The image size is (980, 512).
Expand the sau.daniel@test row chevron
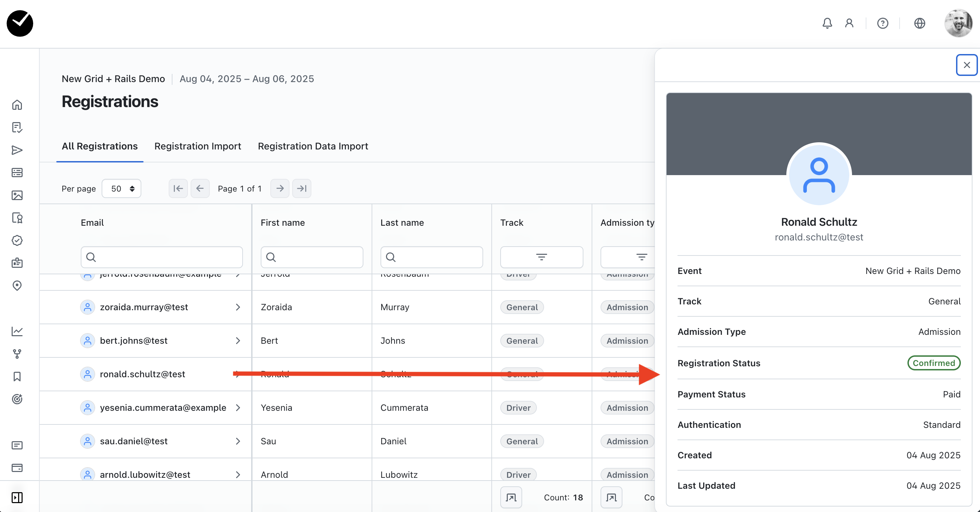coord(238,441)
